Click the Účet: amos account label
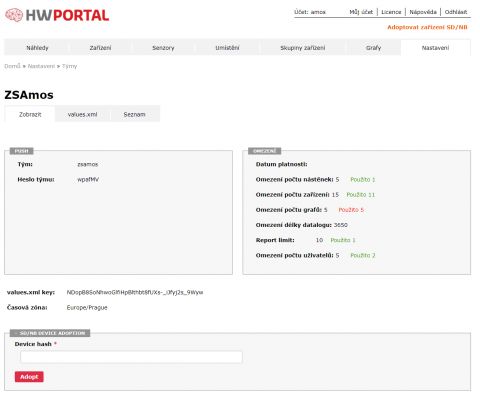Image resolution: width=480 pixels, height=399 pixels. [310, 12]
